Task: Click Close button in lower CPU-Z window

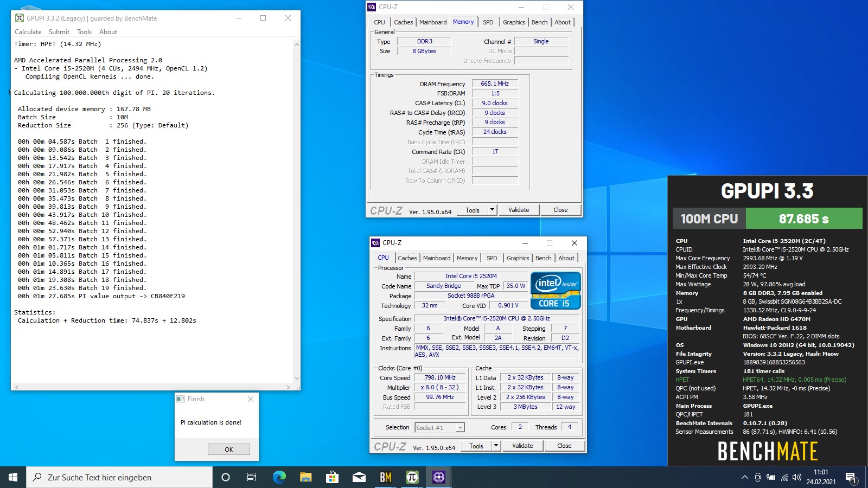Action: point(564,446)
